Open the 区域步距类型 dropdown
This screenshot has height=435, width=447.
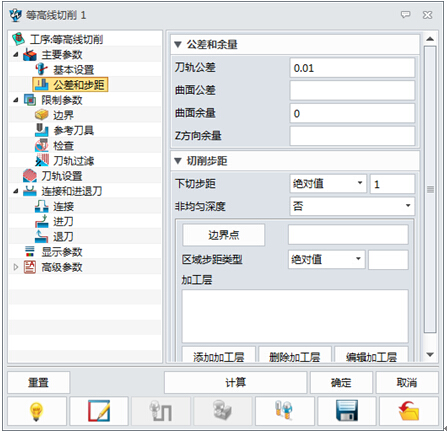[327, 259]
